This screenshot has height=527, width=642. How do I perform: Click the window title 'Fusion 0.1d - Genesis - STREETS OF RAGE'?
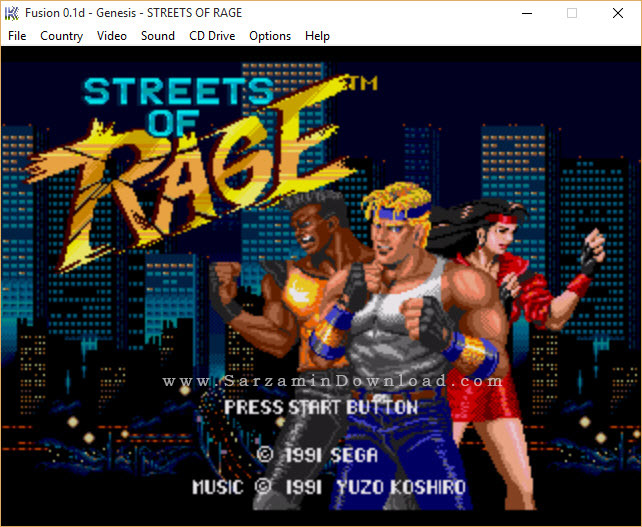133,13
